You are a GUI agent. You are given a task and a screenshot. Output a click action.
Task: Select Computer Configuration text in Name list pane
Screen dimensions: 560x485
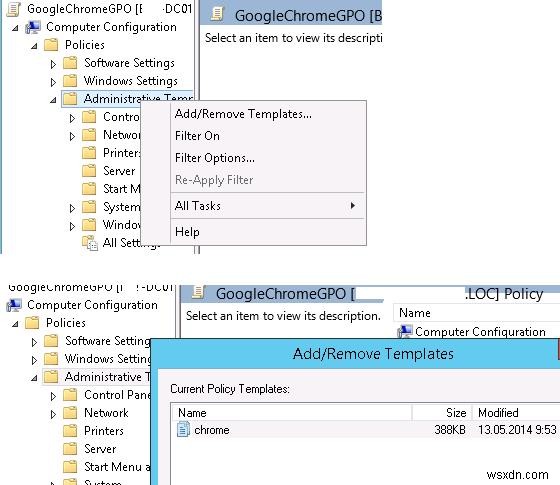point(480,332)
